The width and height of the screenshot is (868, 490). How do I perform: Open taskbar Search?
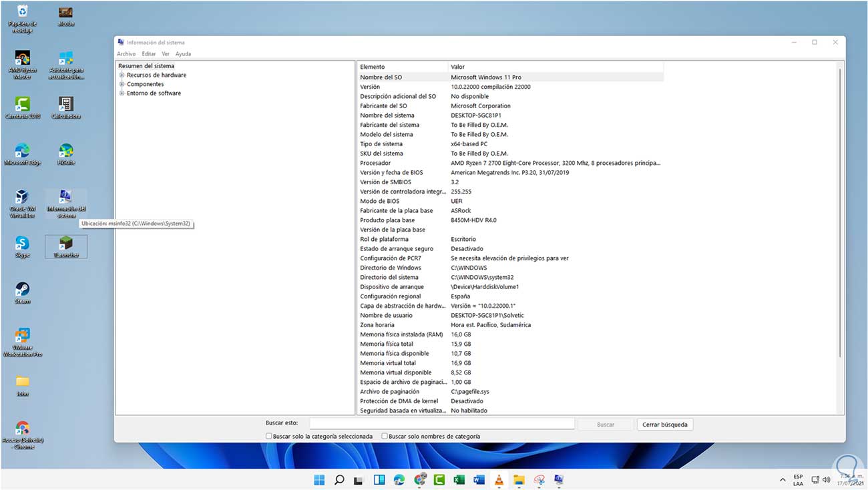point(339,479)
